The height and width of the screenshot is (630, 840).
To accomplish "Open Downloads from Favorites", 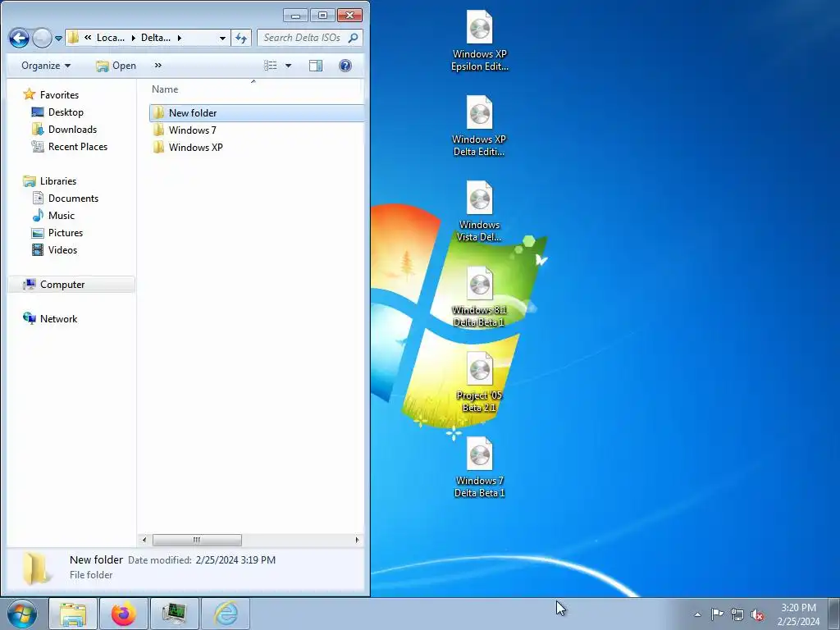I will coord(72,129).
